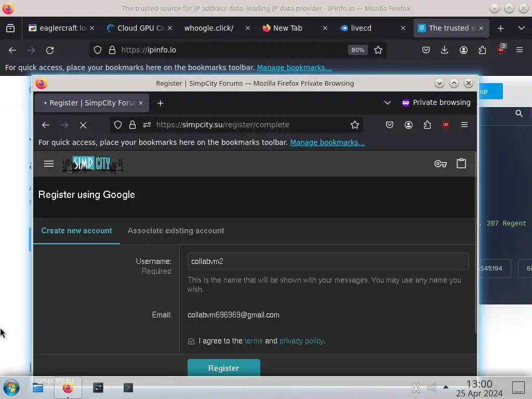The width and height of the screenshot is (532, 399).
Task: Open a new tab in background window
Action: pyautogui.click(x=500, y=29)
